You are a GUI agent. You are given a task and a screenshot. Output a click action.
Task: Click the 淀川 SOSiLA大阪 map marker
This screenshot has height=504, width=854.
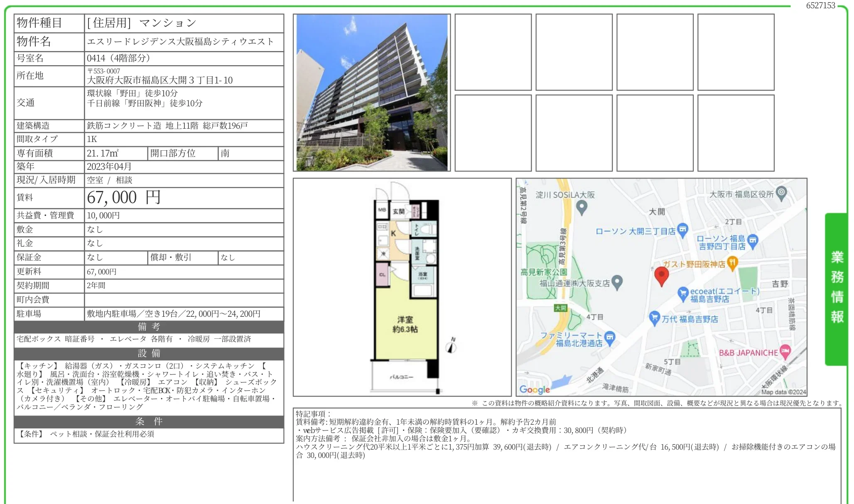(x=582, y=208)
